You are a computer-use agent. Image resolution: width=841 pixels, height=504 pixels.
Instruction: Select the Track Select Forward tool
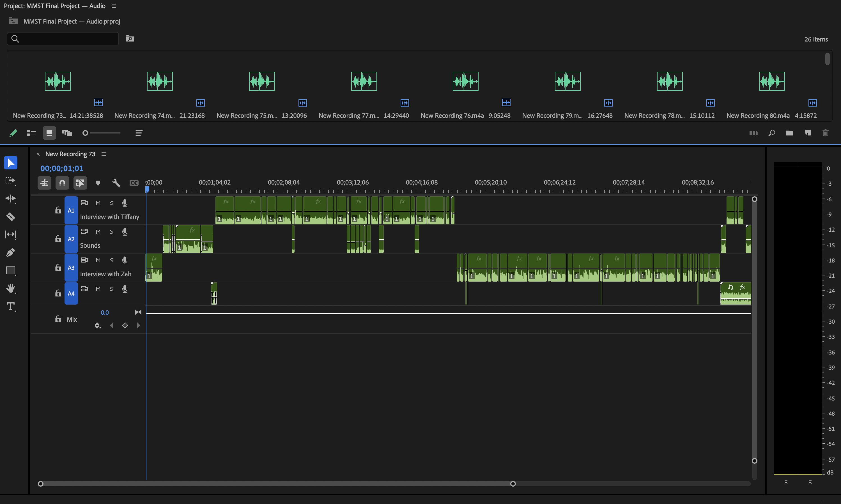click(x=11, y=181)
